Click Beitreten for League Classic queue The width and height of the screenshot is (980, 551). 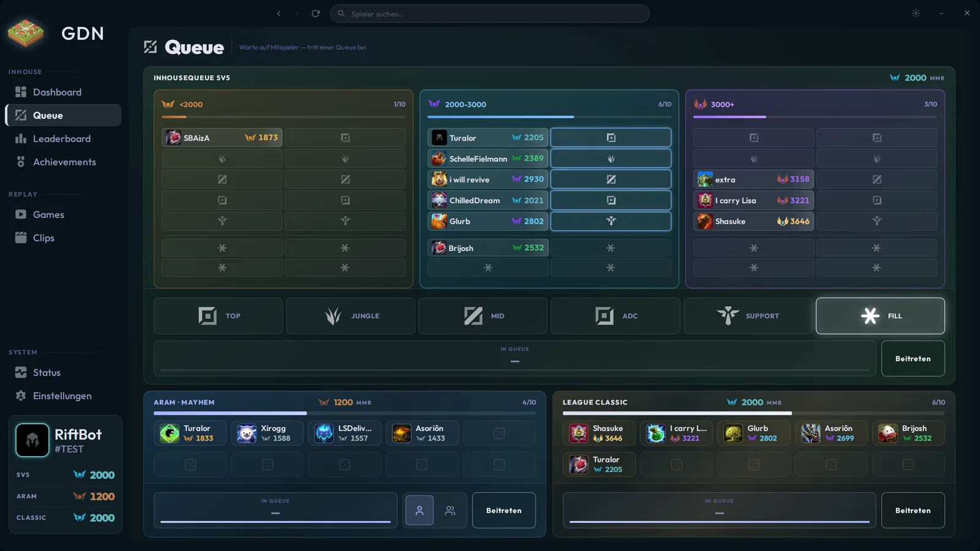913,511
